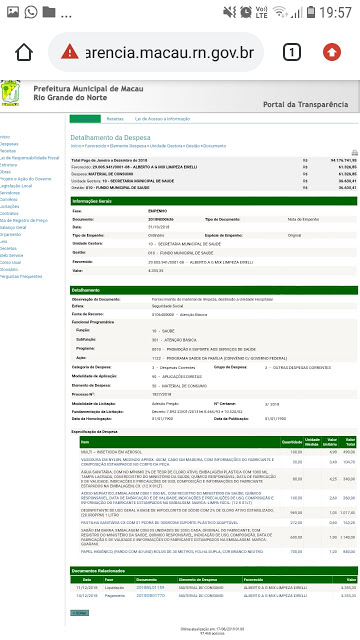Open Glossário in the sidebar
Viewport: 360px width, 640px height.
pyautogui.click(x=9, y=269)
